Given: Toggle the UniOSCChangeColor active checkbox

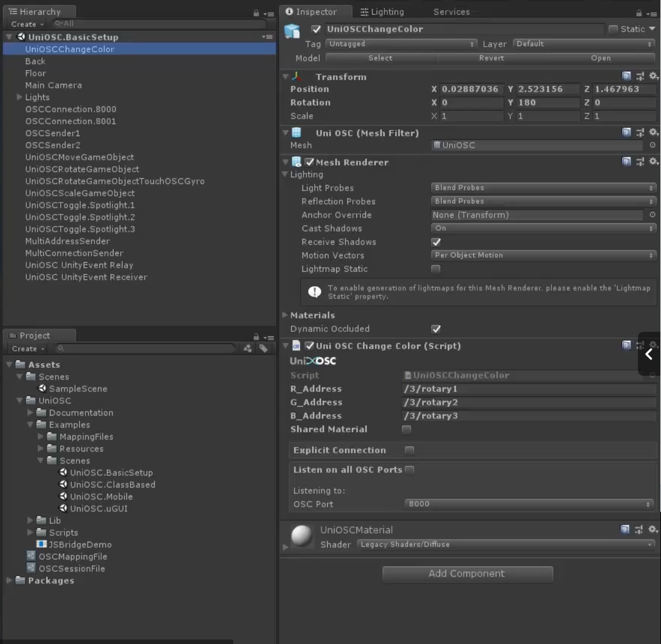Looking at the screenshot, I should click(316, 29).
